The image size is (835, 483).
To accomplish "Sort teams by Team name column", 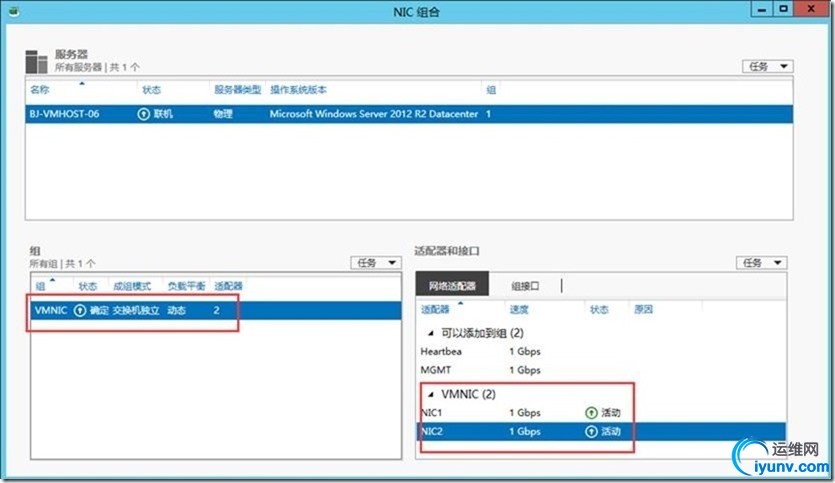I will click(x=40, y=286).
